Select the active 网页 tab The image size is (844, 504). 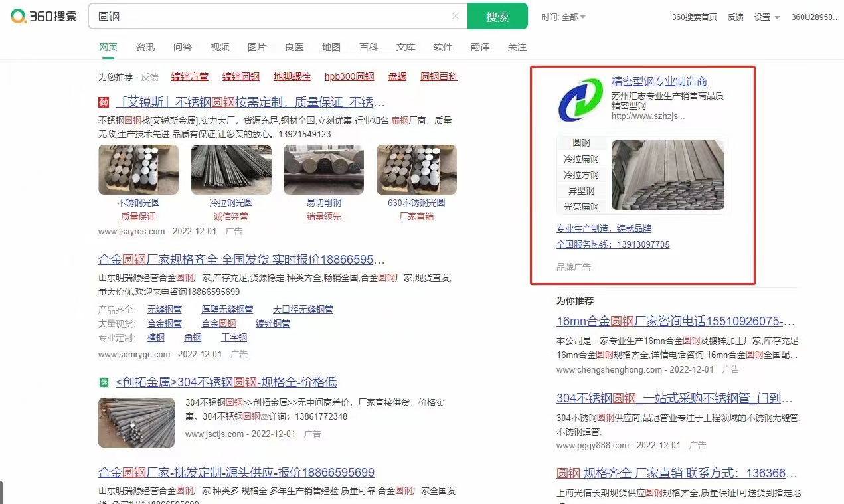point(108,47)
